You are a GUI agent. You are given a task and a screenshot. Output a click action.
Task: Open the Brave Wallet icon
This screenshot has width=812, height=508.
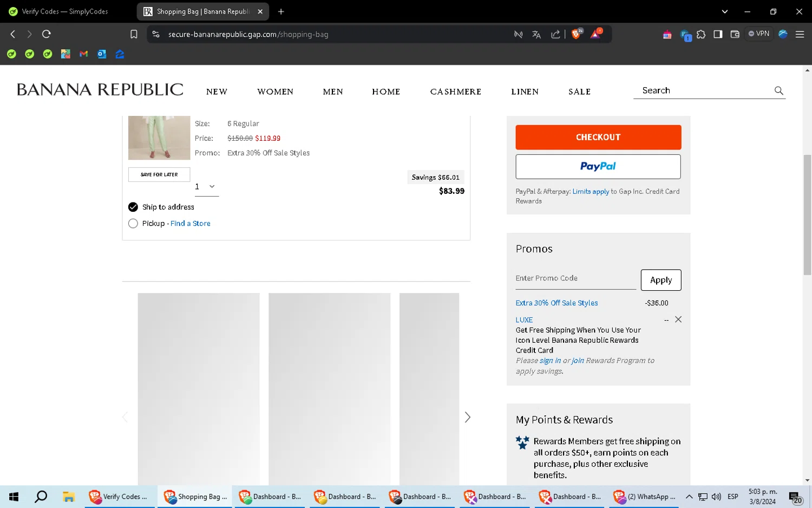[735, 34]
